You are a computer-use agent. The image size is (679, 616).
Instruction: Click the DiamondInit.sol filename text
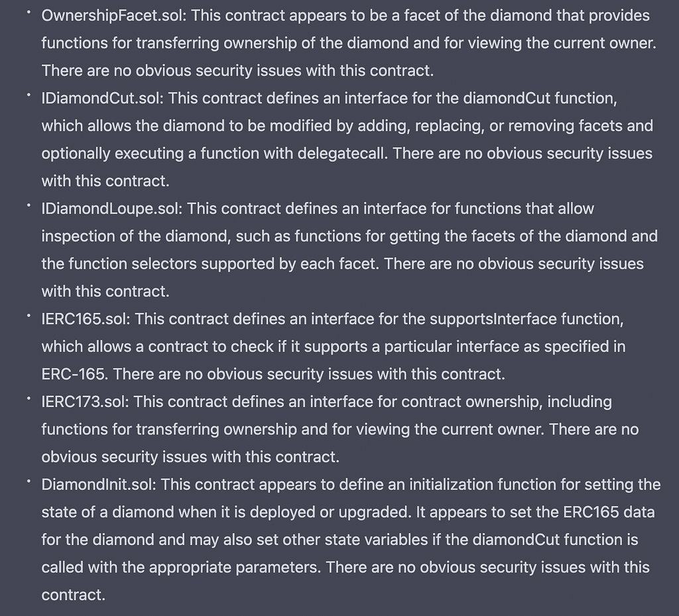click(99, 485)
